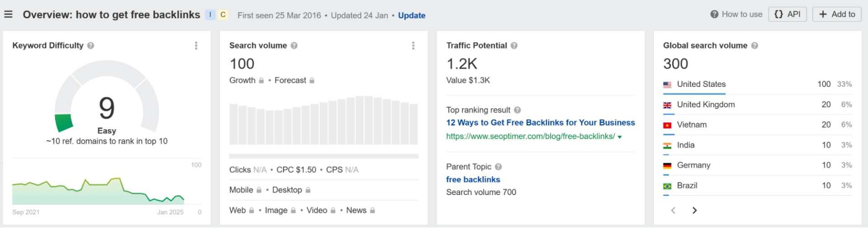Click the API button

coord(788,14)
